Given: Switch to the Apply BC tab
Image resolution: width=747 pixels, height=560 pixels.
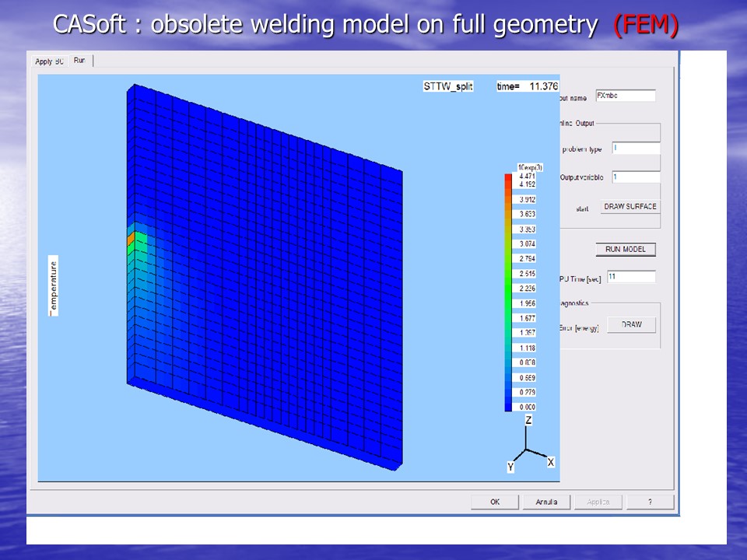Looking at the screenshot, I should [49, 61].
